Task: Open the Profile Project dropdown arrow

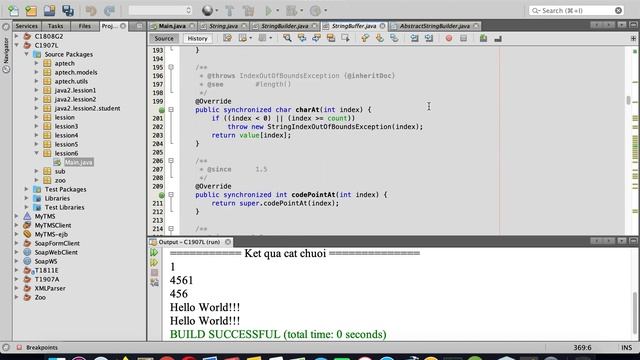Action: point(325,10)
